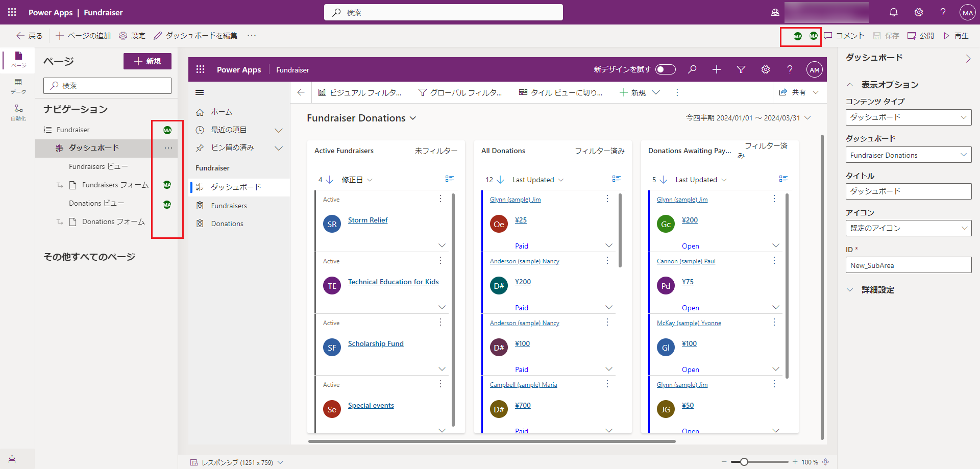
Task: Open more options for ダッシュボード page
Action: (x=168, y=148)
